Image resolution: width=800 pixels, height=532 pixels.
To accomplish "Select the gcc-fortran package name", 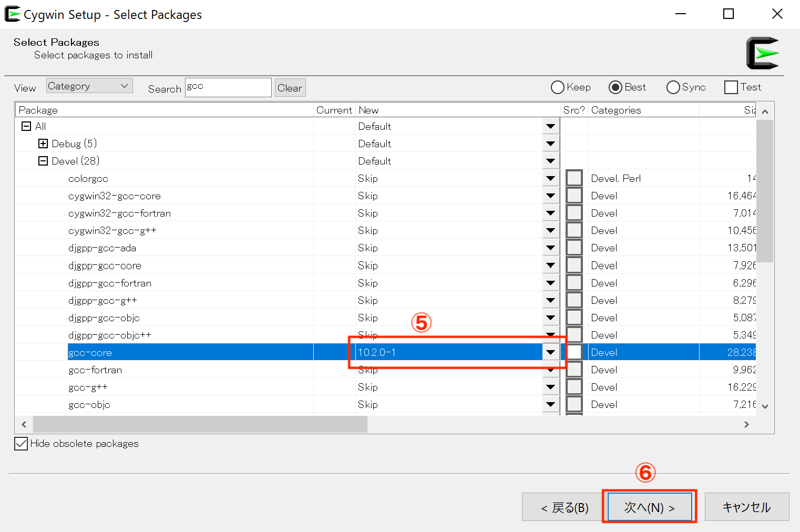I will click(x=95, y=370).
